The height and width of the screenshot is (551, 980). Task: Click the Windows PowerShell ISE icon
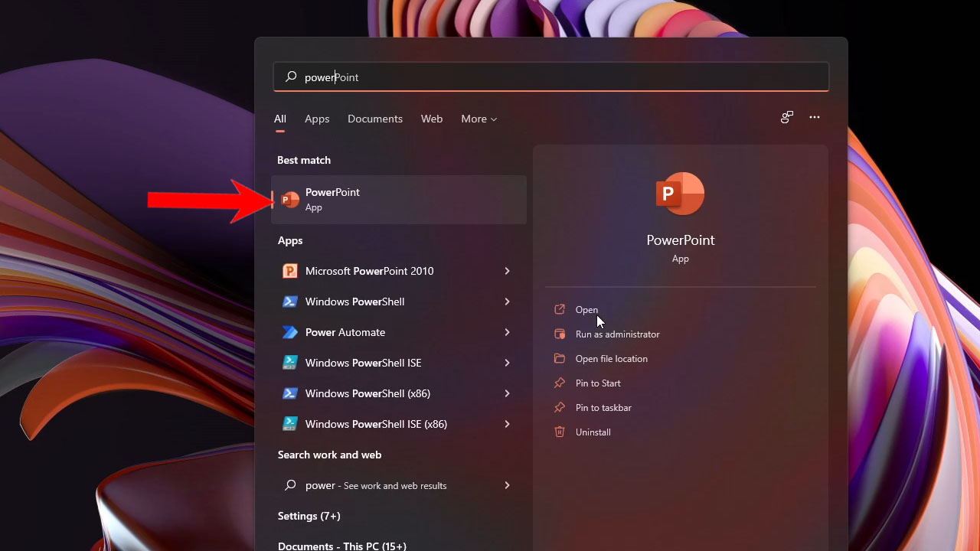290,363
